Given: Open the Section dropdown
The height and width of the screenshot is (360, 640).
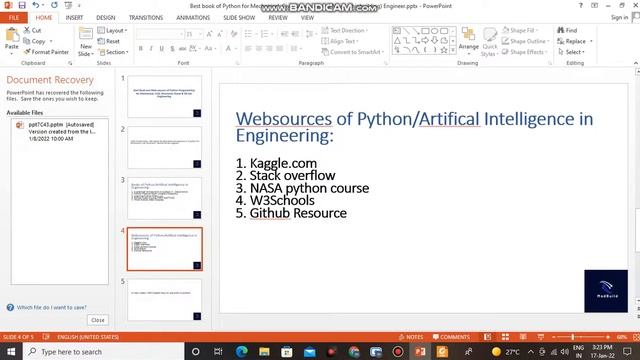Looking at the screenshot, I should [113, 52].
